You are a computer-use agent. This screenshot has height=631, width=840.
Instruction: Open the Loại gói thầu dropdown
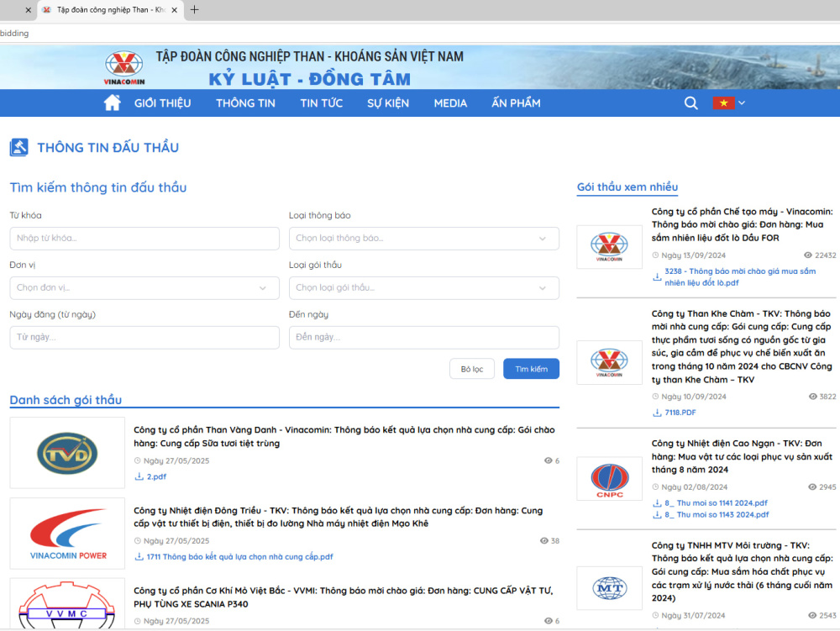[423, 288]
